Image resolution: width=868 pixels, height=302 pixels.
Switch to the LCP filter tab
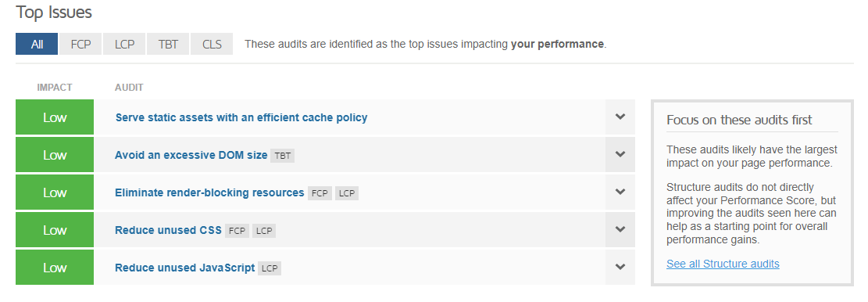point(124,44)
